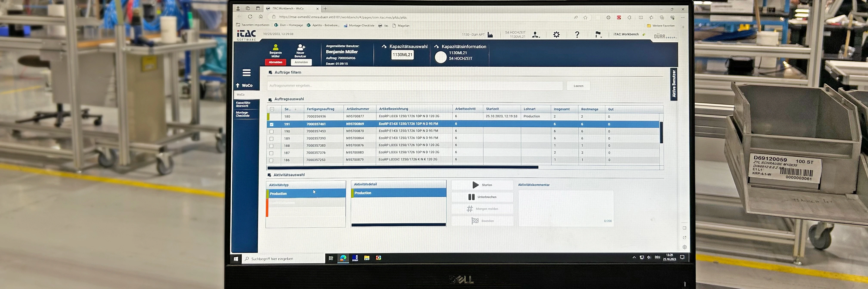This screenshot has width=868, height=289.
Task: Open the flag language dropdown
Action: click(x=598, y=35)
